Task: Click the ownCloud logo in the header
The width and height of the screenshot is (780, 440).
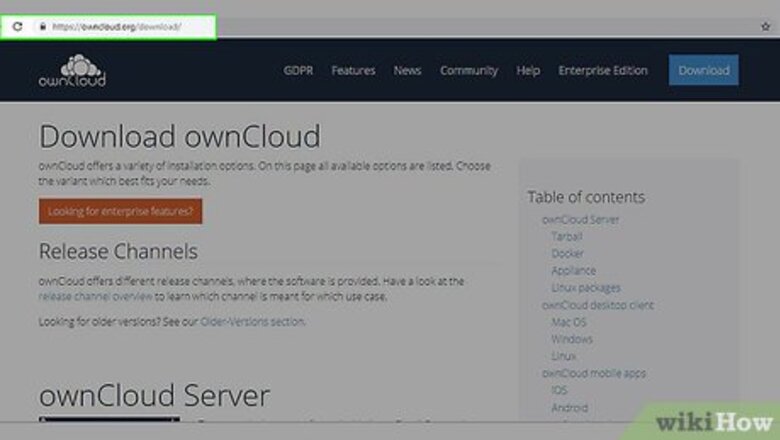Action: (73, 71)
